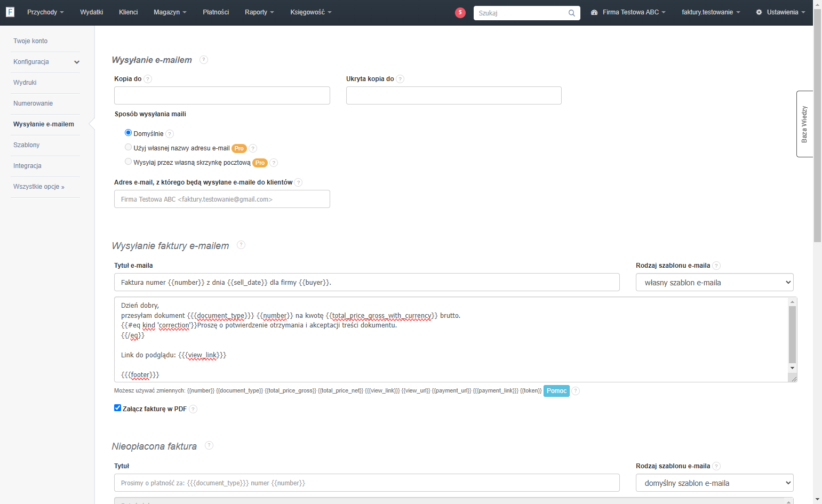The image size is (822, 504).
Task: Click the Ukryta kopia do input field
Action: click(454, 95)
